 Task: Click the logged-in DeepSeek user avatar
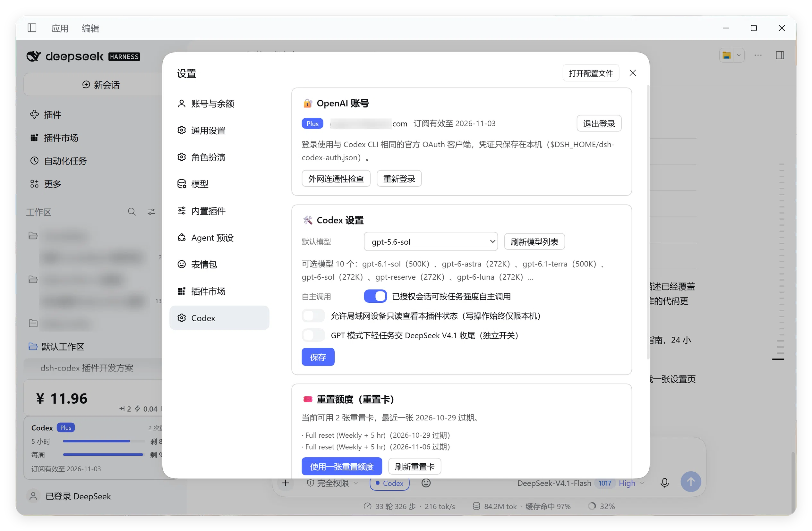pos(33,496)
